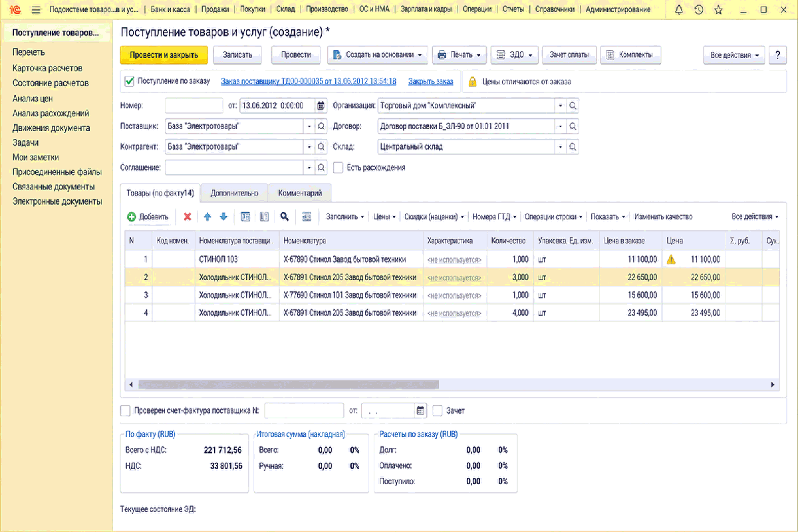The height and width of the screenshot is (532, 798).
Task: Open Поставщик record with magnifier icon
Action: pyautogui.click(x=321, y=126)
